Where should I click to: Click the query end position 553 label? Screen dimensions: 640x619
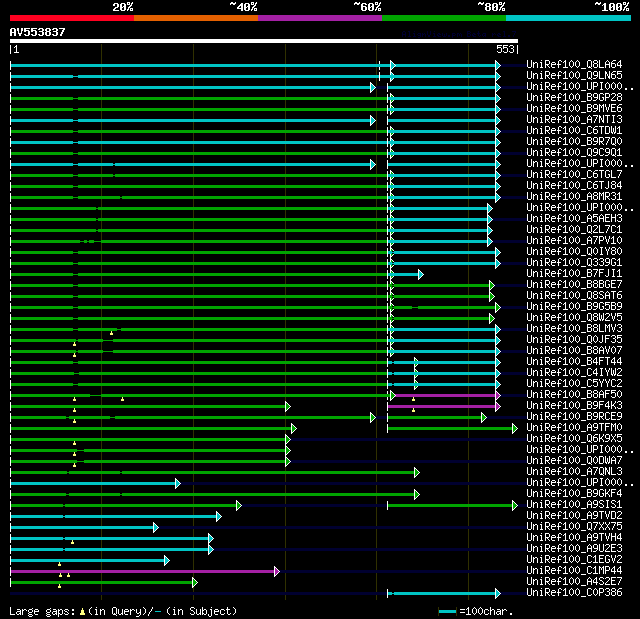click(x=505, y=49)
